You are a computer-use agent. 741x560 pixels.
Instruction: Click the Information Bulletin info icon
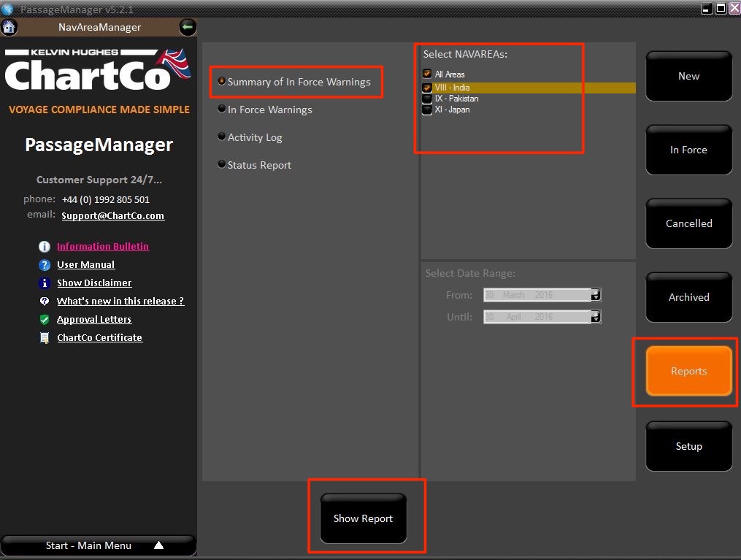45,247
